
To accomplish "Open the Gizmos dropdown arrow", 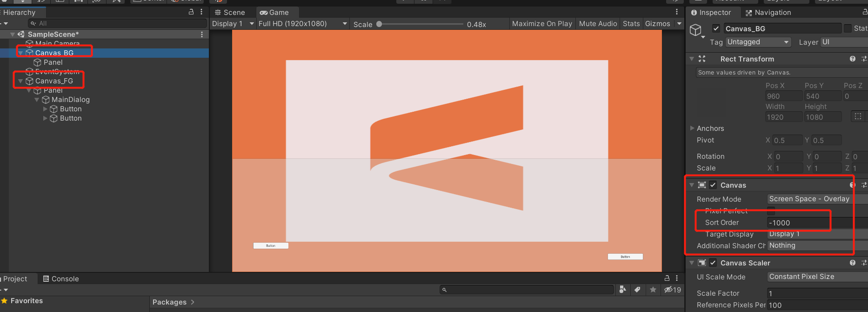I will [679, 24].
